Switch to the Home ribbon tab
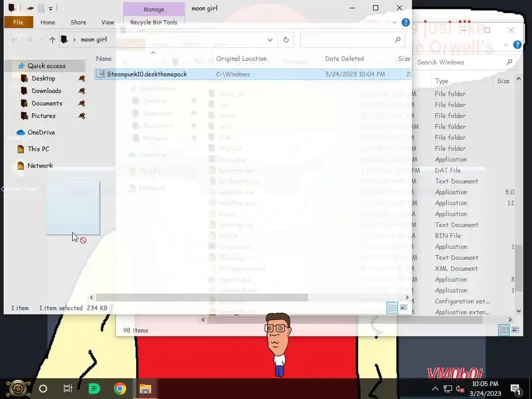 pyautogui.click(x=47, y=22)
